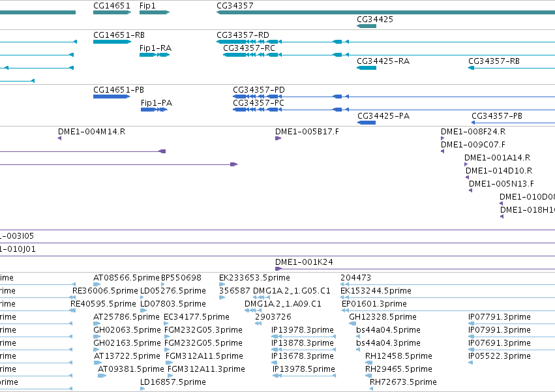Select the CG14651 gene label
The image size is (555, 392).
[112, 6]
